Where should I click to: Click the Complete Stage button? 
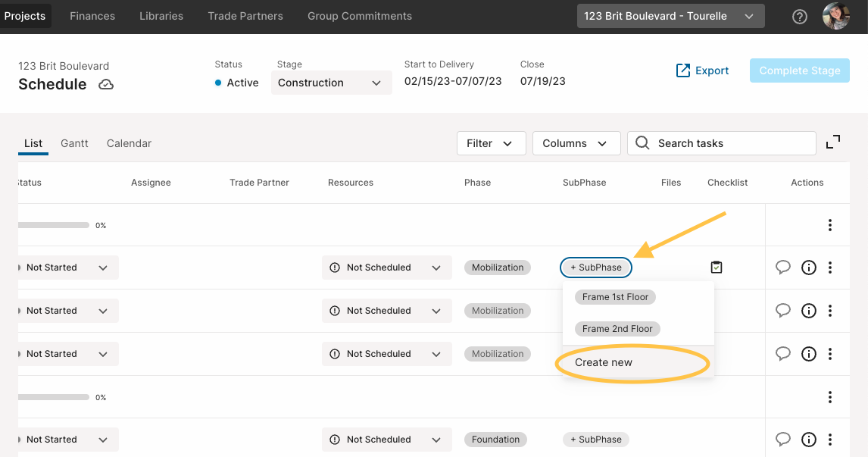(x=799, y=70)
